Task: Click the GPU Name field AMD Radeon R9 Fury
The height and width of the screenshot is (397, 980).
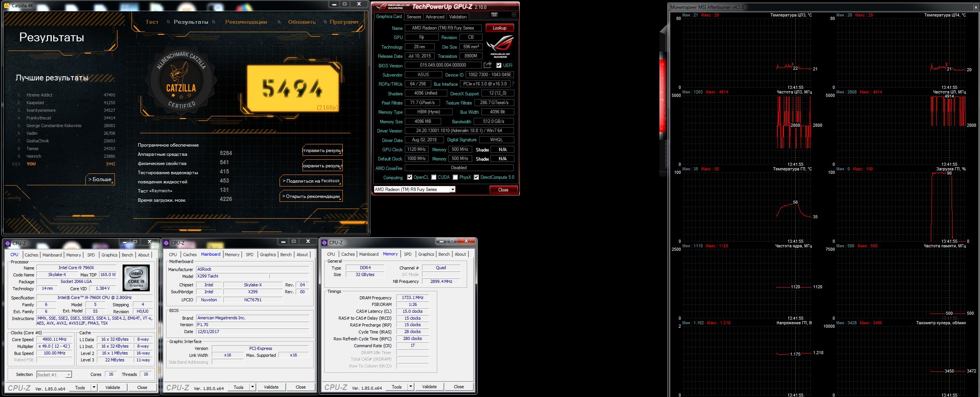Action: (443, 28)
